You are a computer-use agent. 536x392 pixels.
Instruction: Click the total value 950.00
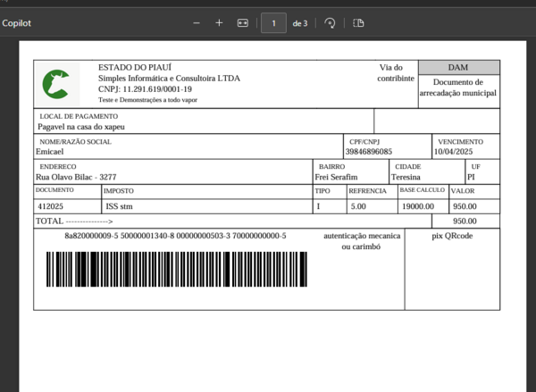tap(465, 221)
